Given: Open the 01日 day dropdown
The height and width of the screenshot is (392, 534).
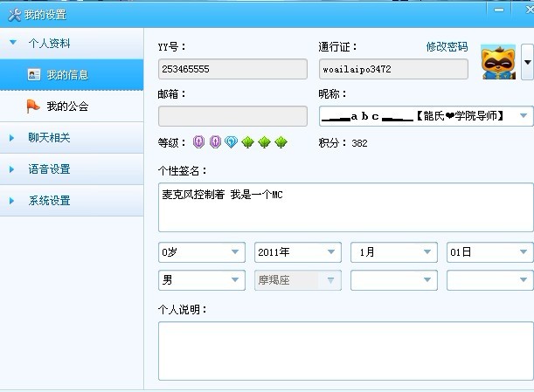Looking at the screenshot, I should pyautogui.click(x=490, y=252).
